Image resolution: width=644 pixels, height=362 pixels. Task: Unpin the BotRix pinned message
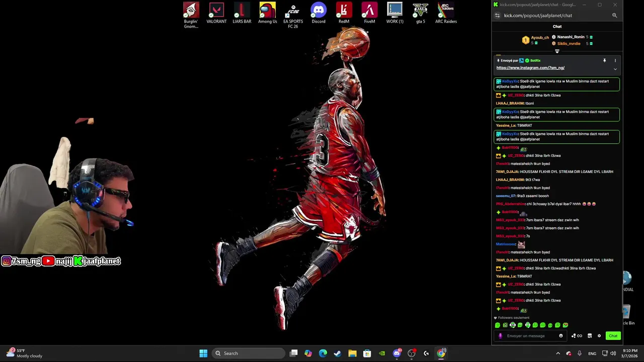(604, 60)
